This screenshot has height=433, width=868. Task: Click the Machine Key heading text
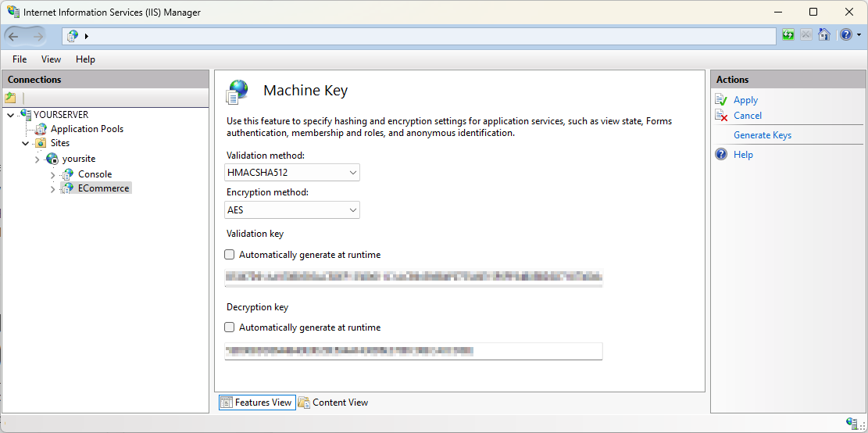[x=305, y=91]
